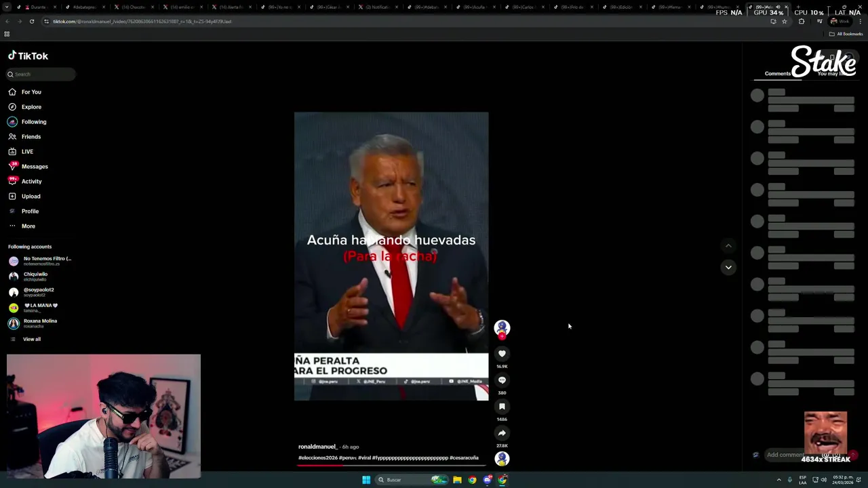This screenshot has height=488, width=868.
Task: Seek using the video progress bar
Action: (391, 465)
